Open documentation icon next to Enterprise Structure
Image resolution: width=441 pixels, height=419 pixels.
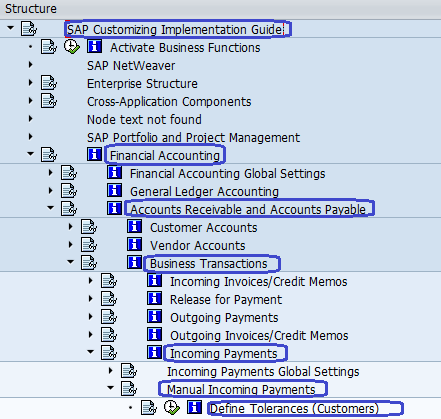(x=49, y=83)
